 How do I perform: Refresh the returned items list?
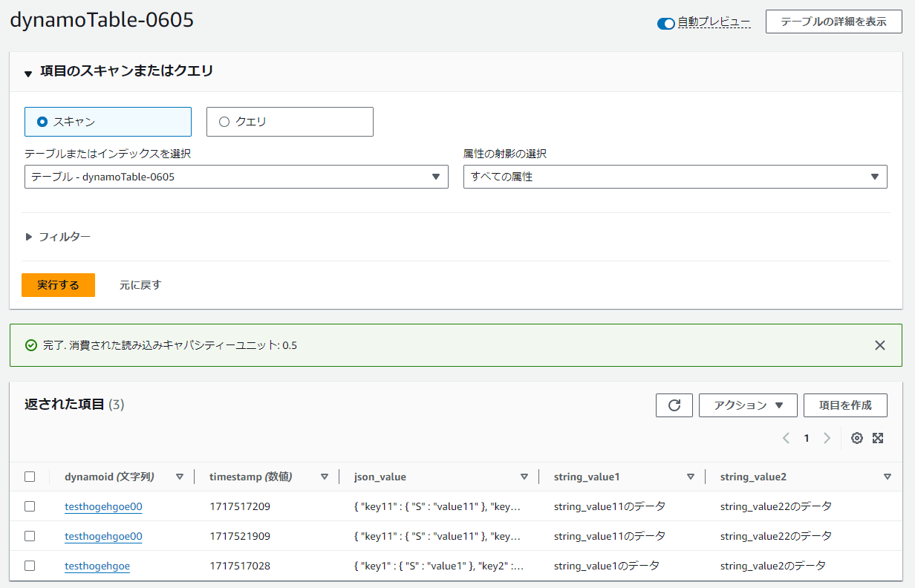point(674,405)
